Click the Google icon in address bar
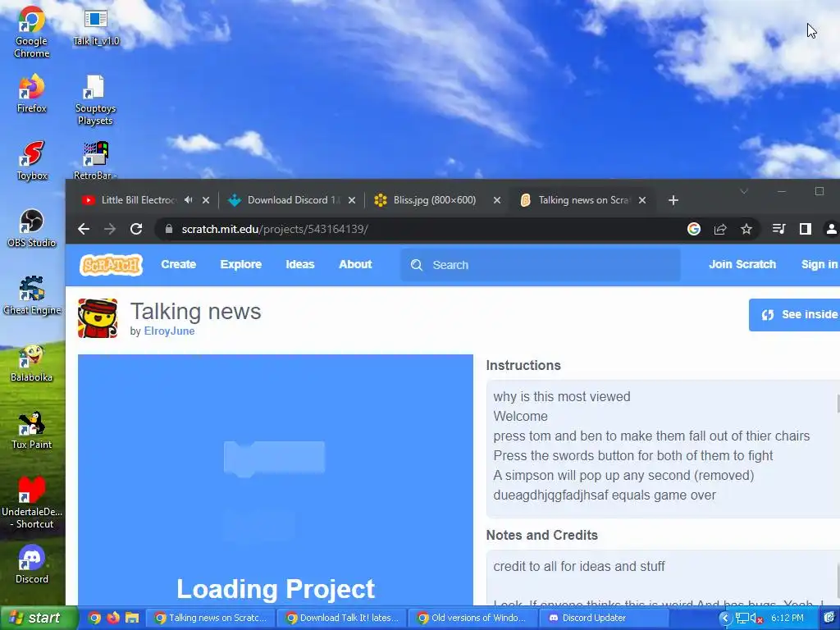The width and height of the screenshot is (840, 630). 694,230
